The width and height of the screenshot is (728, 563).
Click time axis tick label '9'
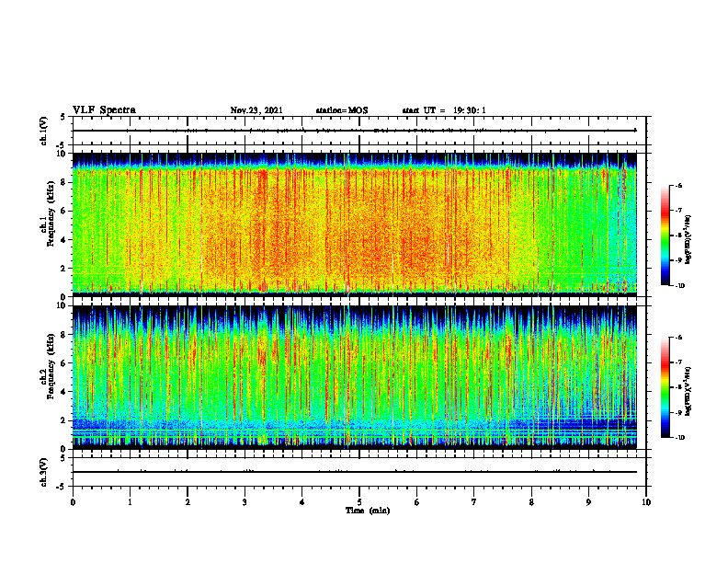click(588, 502)
